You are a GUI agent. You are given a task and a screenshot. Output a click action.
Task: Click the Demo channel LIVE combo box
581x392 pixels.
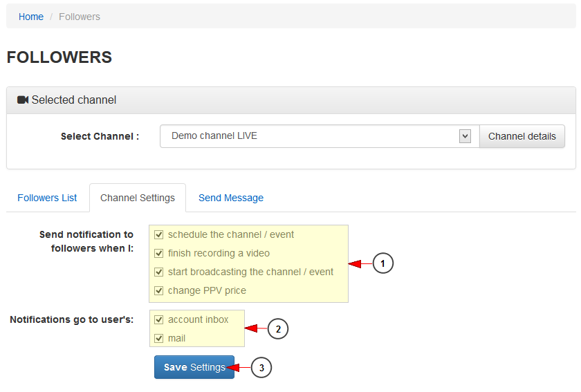(x=320, y=136)
